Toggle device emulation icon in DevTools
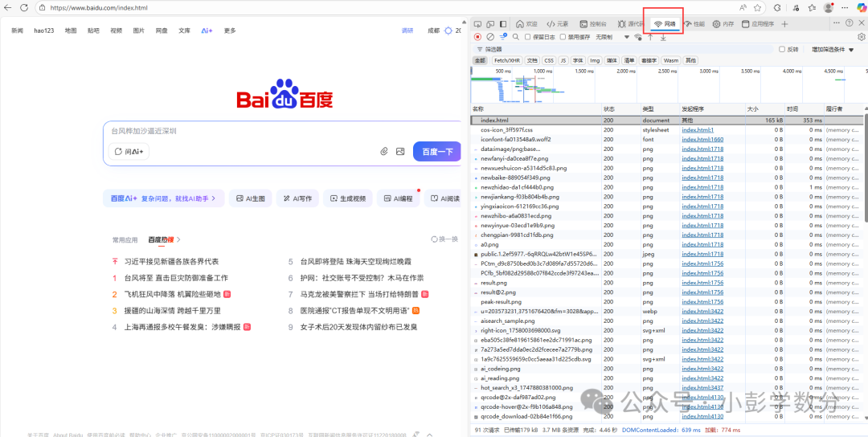The height and width of the screenshot is (437, 868). (490, 24)
